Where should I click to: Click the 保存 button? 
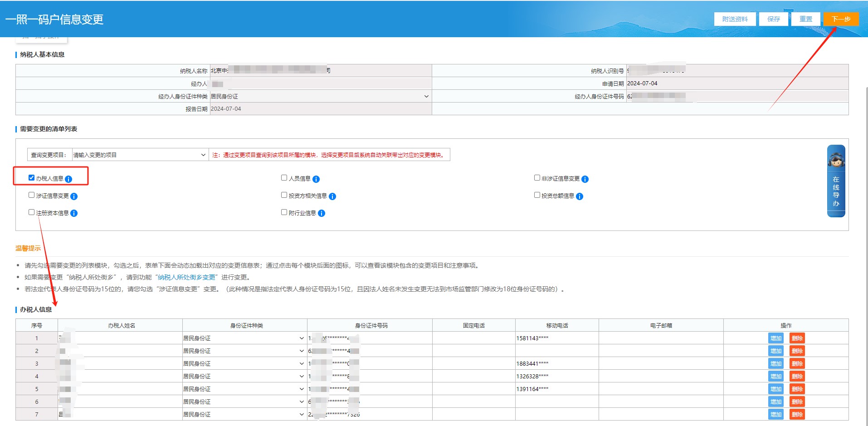774,19
